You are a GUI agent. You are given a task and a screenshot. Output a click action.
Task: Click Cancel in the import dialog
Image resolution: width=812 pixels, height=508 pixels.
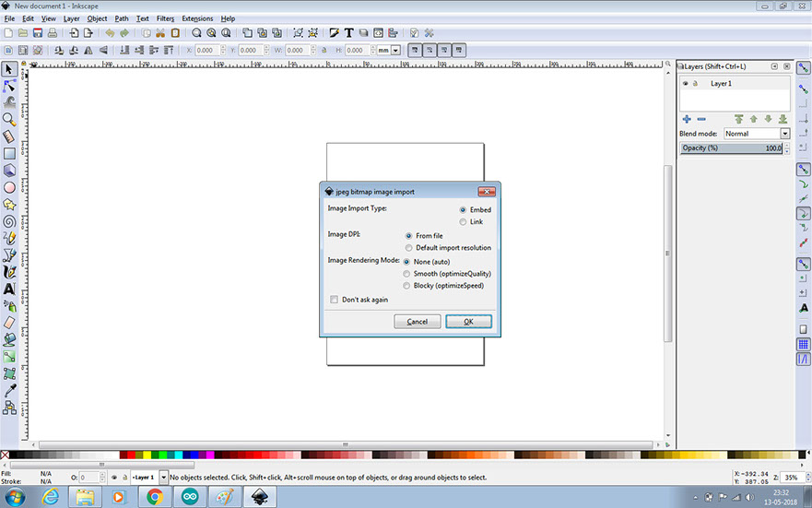point(418,322)
